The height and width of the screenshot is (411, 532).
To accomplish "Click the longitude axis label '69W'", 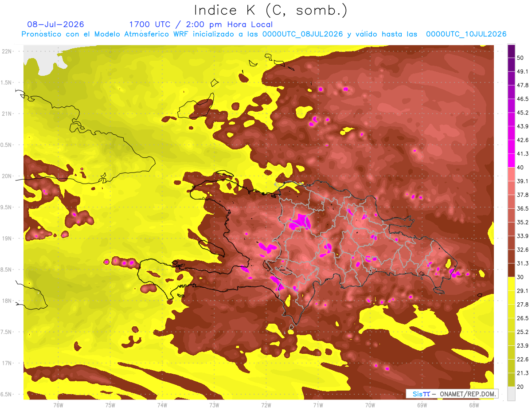I will pos(422,405).
